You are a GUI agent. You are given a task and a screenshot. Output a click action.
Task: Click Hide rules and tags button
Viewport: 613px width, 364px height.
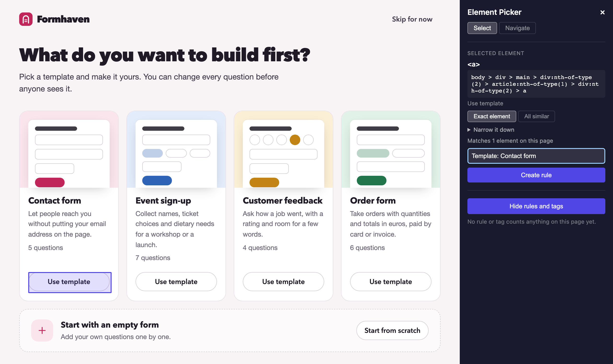click(x=536, y=206)
